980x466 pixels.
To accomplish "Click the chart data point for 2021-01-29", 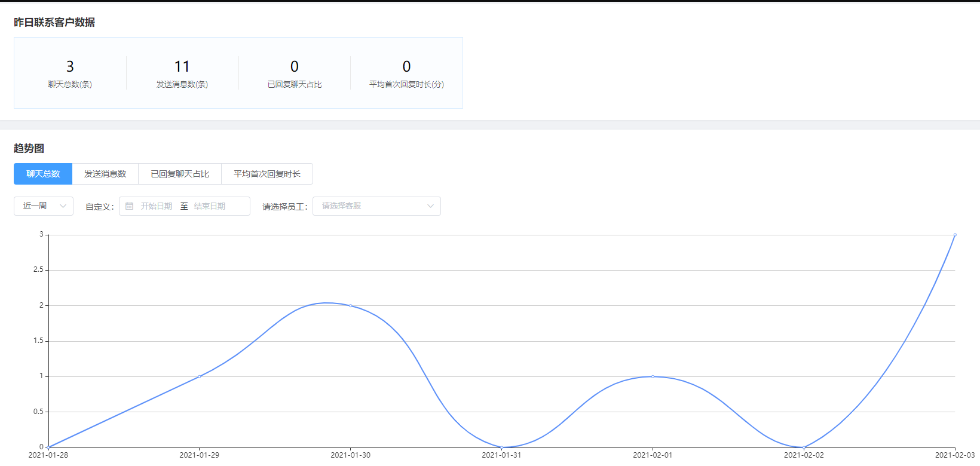I will pos(199,376).
